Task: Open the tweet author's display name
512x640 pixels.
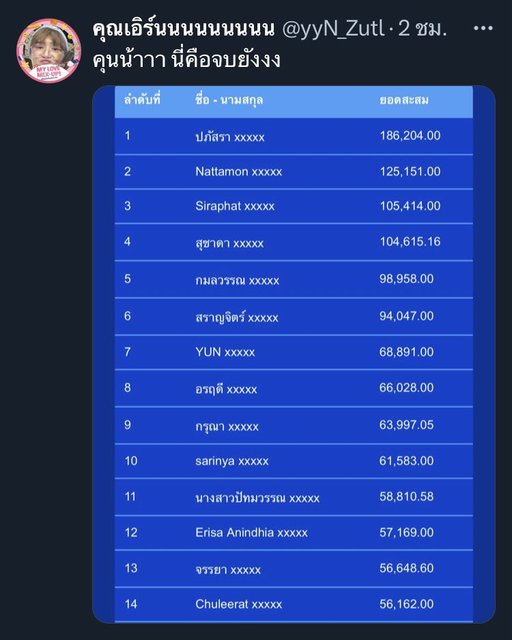Action: 184,29
